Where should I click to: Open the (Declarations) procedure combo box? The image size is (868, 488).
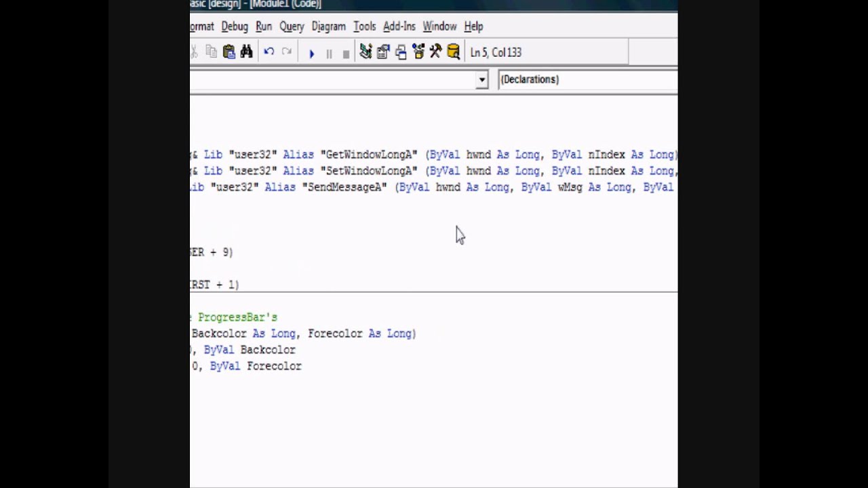point(587,79)
